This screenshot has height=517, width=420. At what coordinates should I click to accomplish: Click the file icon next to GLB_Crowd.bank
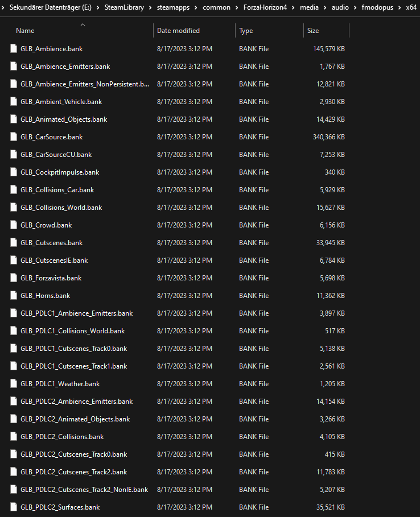14,225
